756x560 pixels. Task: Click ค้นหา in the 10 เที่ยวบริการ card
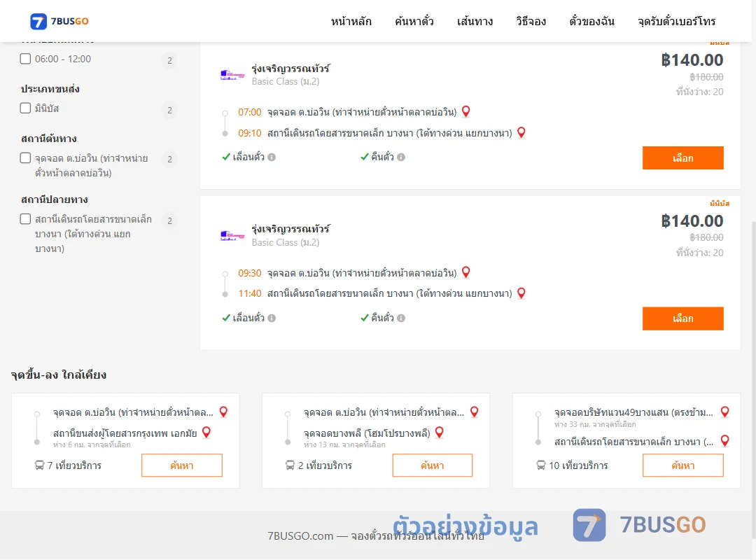point(682,465)
